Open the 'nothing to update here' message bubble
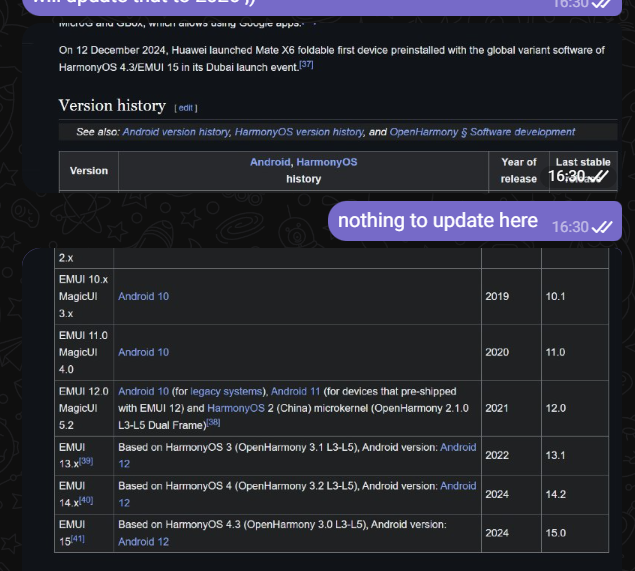Viewport: 635px width, 571px height. [x=475, y=221]
